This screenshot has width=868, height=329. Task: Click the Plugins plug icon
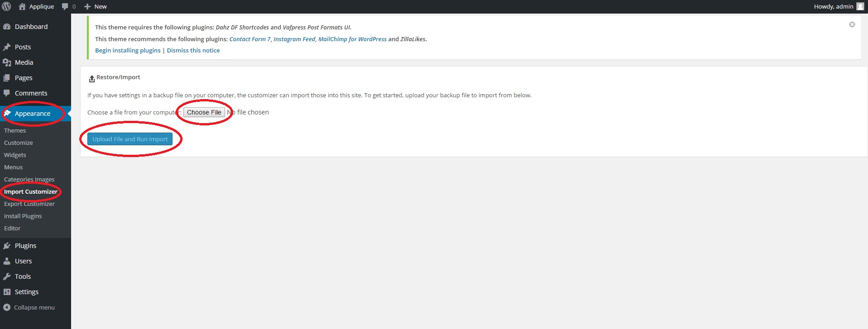(x=7, y=246)
